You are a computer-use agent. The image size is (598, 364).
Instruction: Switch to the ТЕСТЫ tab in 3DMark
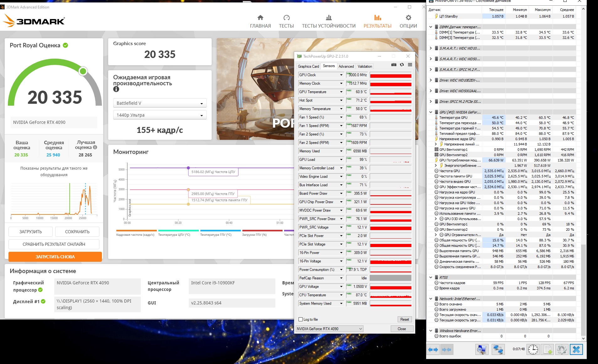click(286, 22)
